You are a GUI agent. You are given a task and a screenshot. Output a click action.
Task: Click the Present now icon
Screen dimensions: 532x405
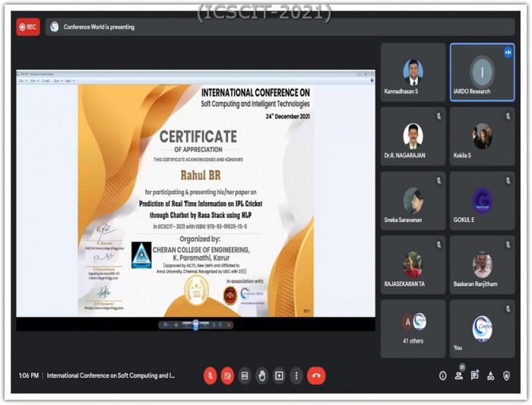coord(279,375)
